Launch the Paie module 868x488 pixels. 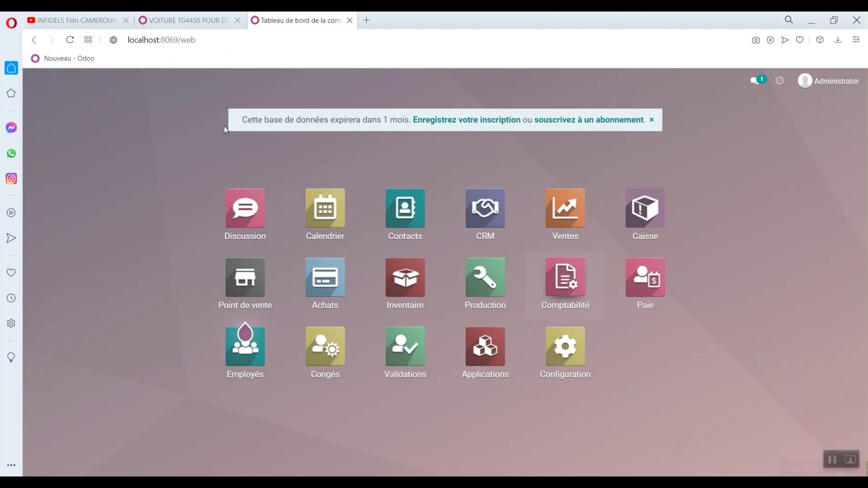point(645,278)
